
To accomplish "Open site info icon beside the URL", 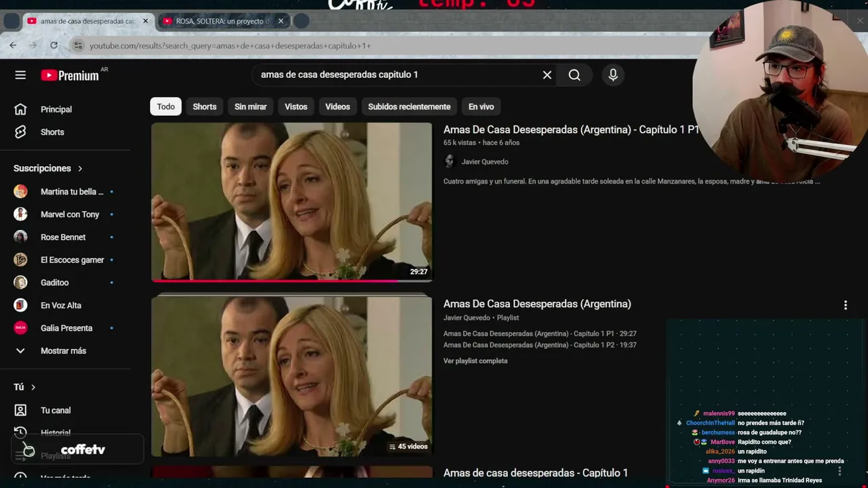I will (78, 45).
